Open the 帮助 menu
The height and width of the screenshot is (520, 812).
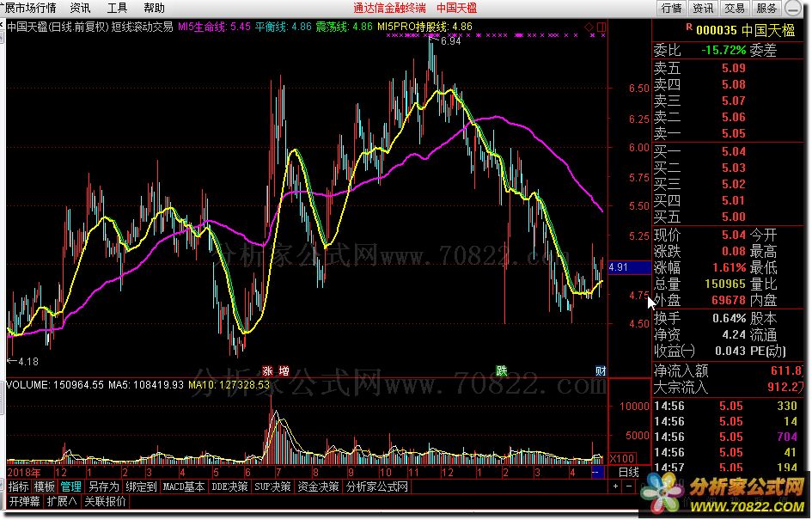coord(155,9)
